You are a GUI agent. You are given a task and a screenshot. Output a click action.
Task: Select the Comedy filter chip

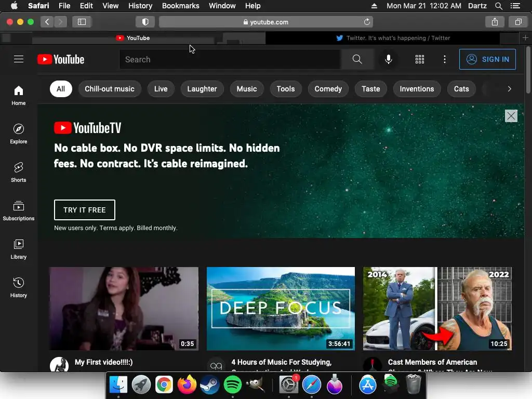328,89
